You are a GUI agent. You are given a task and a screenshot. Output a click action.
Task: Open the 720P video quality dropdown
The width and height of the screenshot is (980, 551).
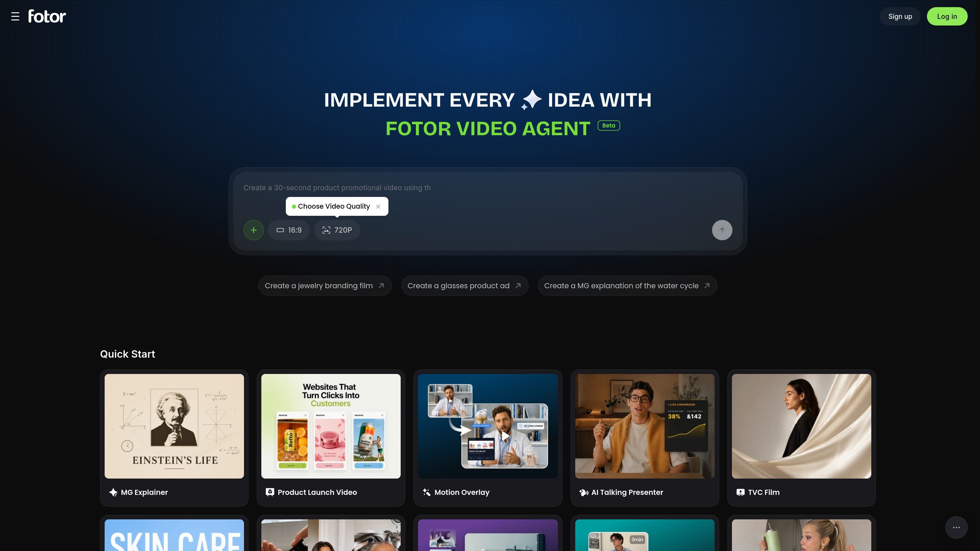pyautogui.click(x=337, y=230)
